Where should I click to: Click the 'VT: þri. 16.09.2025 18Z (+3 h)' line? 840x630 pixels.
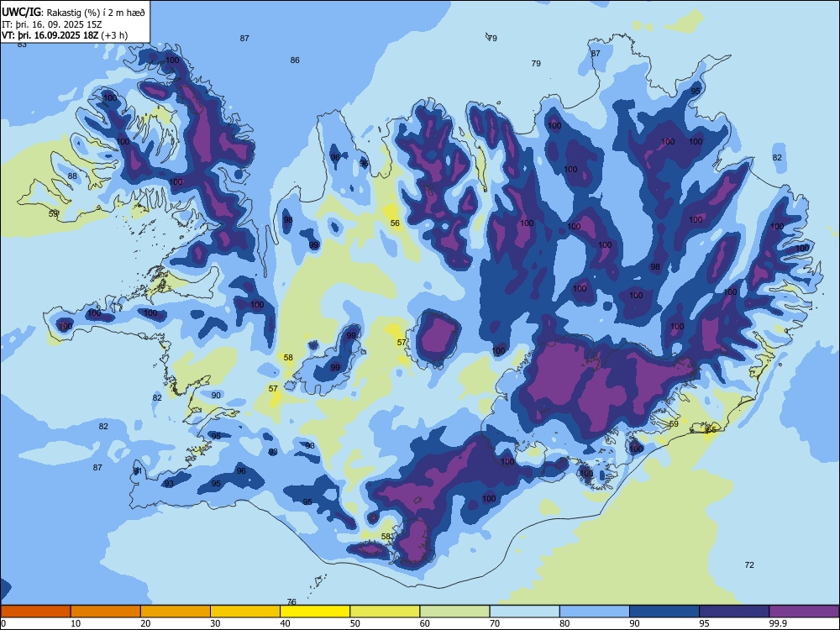[65, 35]
